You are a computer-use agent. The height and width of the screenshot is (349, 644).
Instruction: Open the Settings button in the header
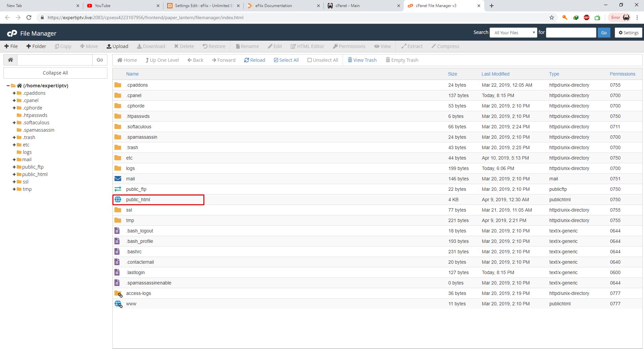629,33
